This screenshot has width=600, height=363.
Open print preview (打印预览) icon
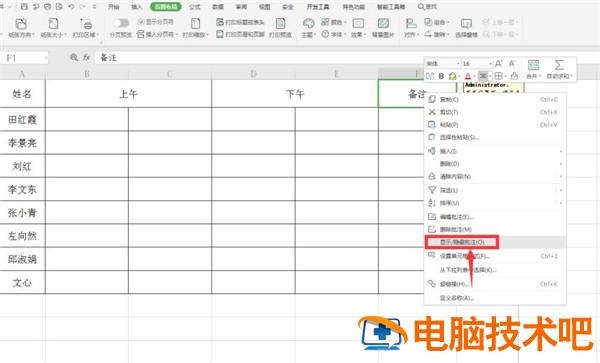[x=280, y=24]
